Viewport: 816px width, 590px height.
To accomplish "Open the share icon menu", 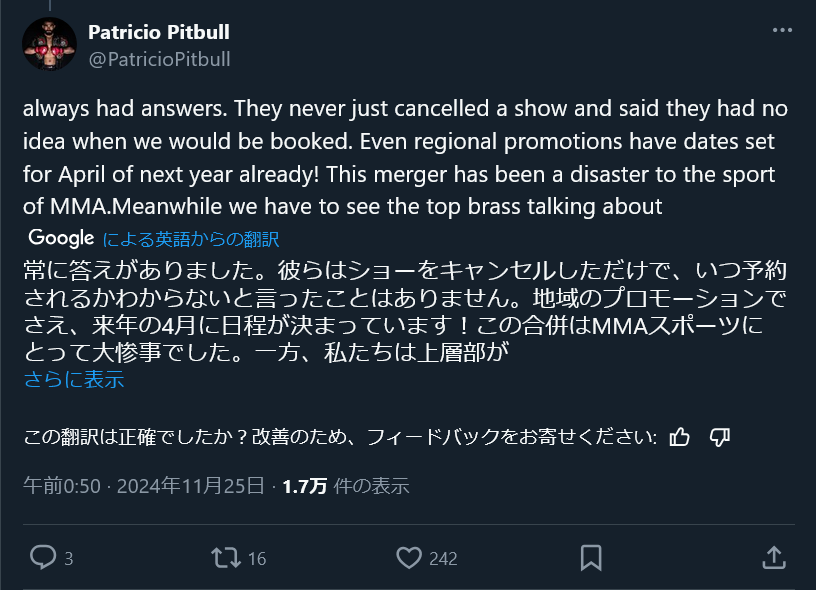I will point(773,557).
